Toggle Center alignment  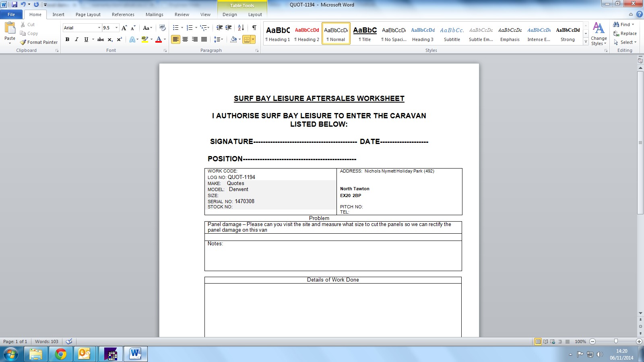[x=185, y=39]
